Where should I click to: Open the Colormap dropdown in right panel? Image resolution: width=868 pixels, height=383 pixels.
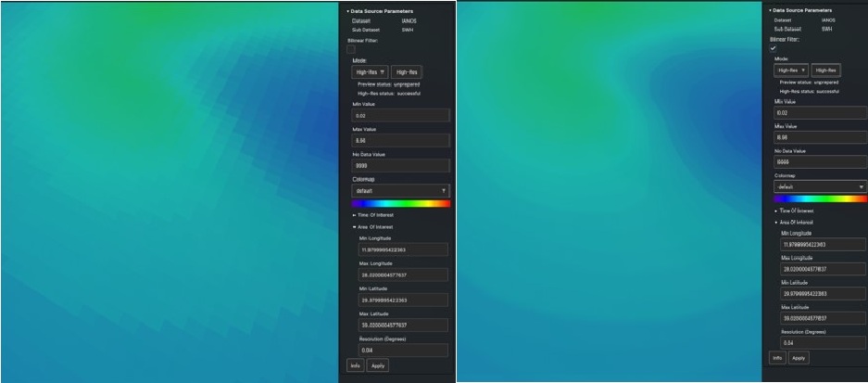(820, 185)
